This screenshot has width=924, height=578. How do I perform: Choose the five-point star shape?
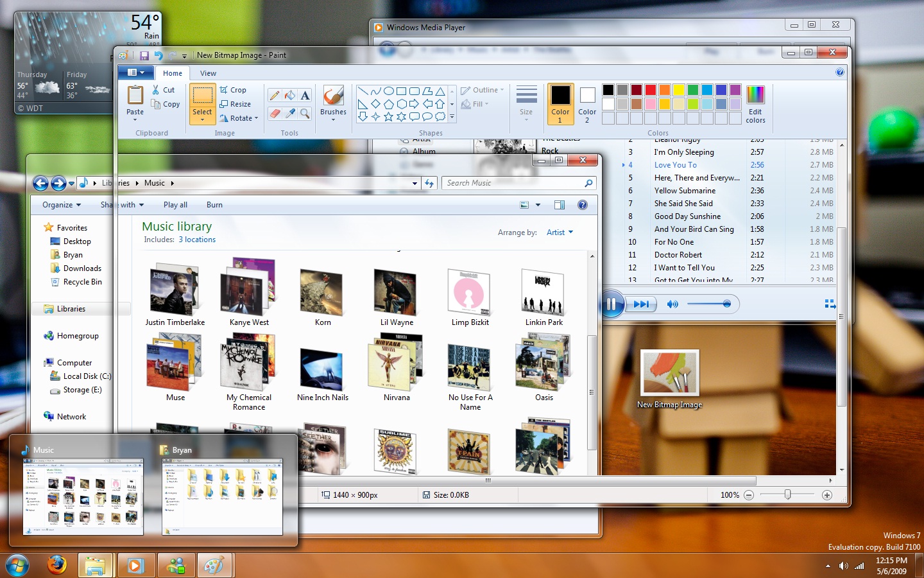(389, 117)
